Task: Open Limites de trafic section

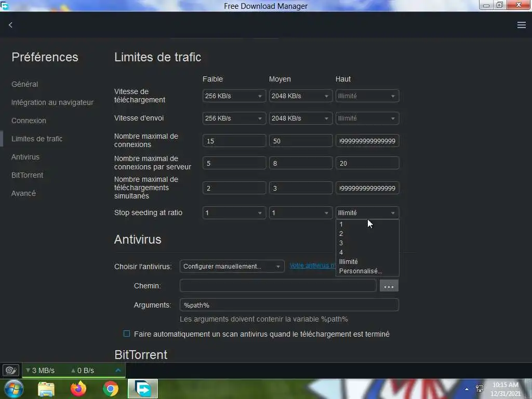Action: pos(37,139)
